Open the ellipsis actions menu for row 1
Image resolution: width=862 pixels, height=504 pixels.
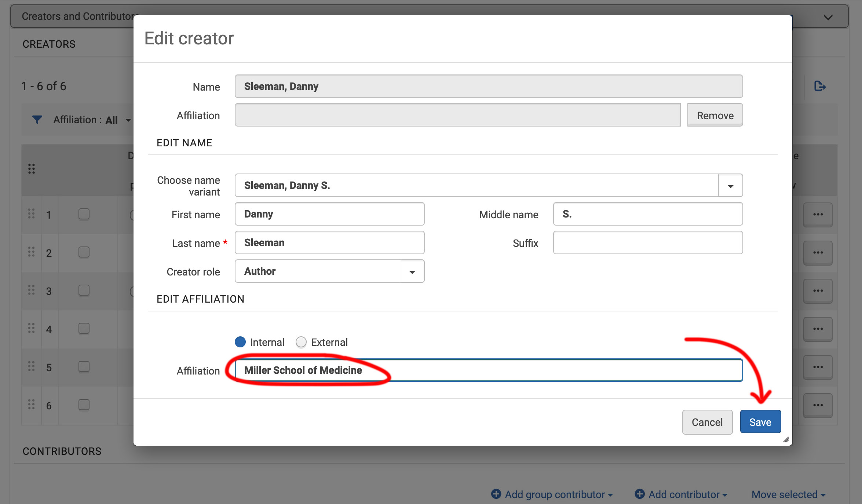pyautogui.click(x=818, y=215)
